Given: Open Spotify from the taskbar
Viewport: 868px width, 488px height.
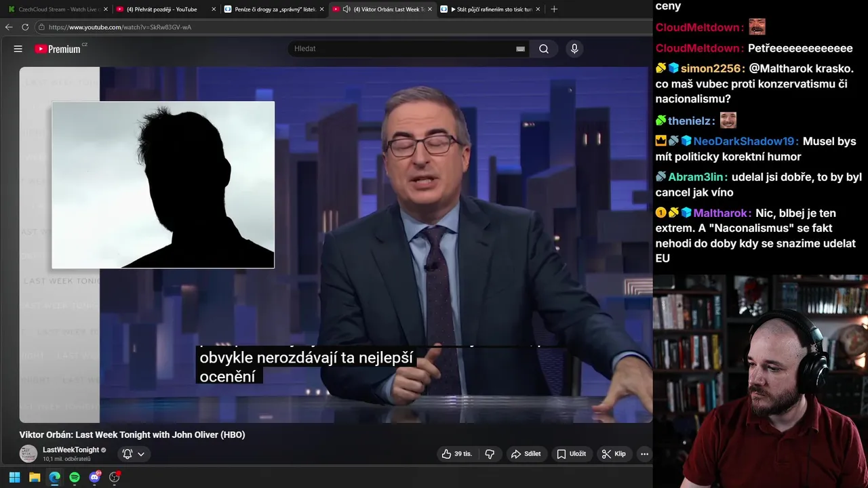Looking at the screenshot, I should coord(75,477).
